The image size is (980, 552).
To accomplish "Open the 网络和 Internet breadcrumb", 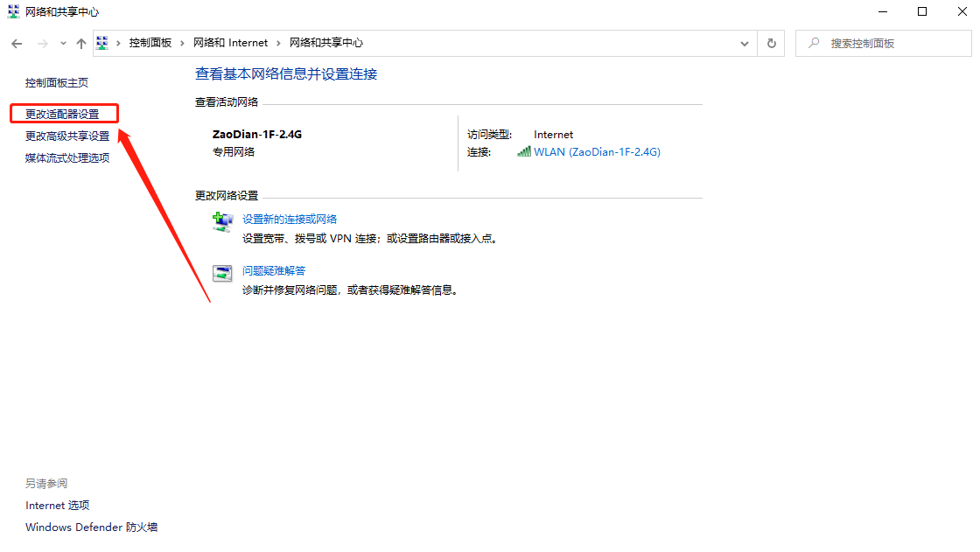I will tap(230, 43).
